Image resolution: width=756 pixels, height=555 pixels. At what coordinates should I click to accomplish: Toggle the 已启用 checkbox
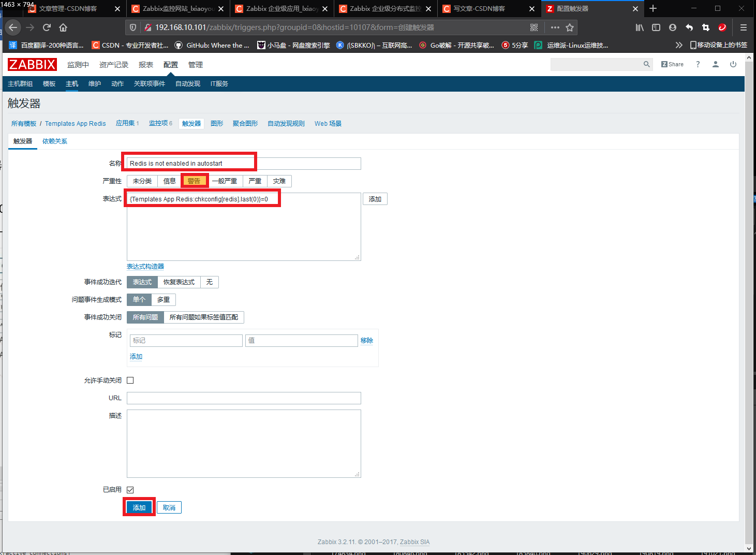click(130, 490)
